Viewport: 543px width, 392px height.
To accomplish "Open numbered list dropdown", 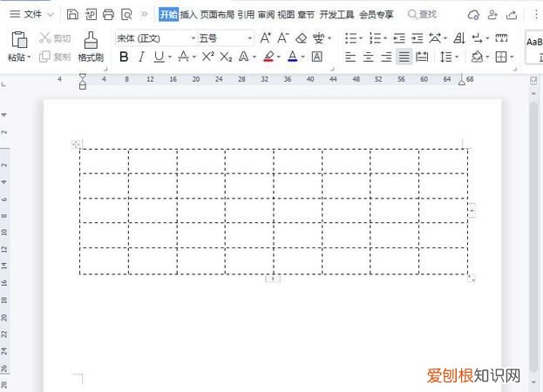I will [384, 38].
